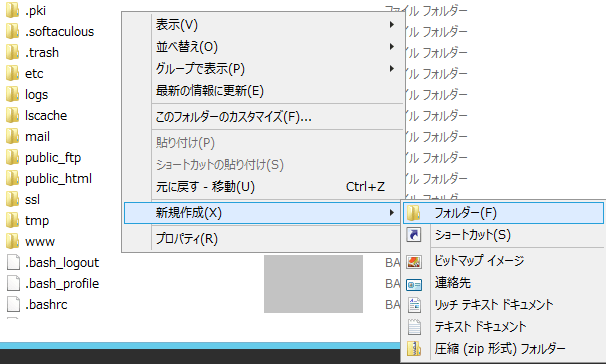Screen dimensions: 606x364
Task: Select the .bashrc file name
Action: (x=46, y=304)
